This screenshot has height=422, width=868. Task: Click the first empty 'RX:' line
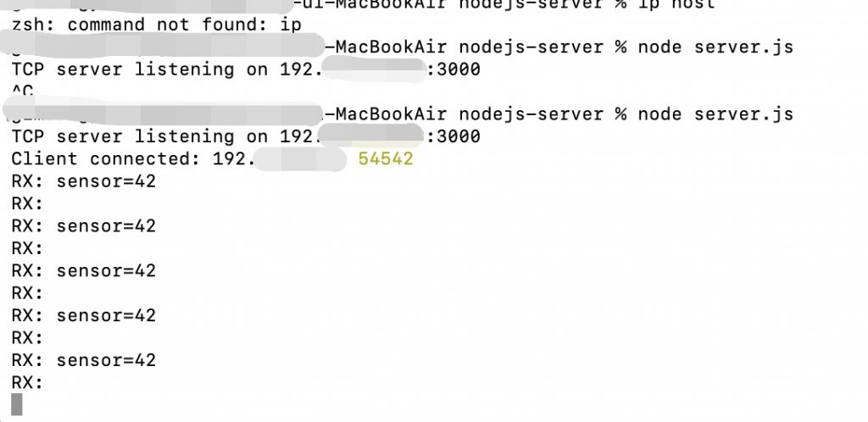28,203
